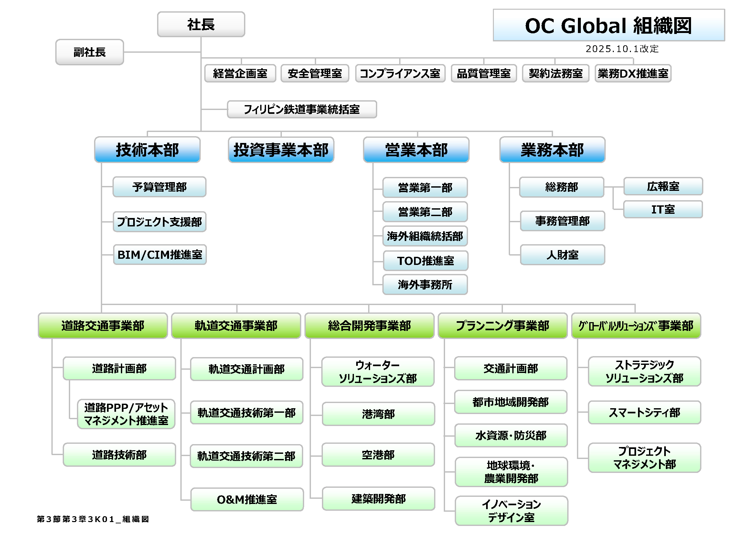The width and height of the screenshot is (756, 535).
Task: Click the 技術本部 blue header
Action: click(x=147, y=149)
